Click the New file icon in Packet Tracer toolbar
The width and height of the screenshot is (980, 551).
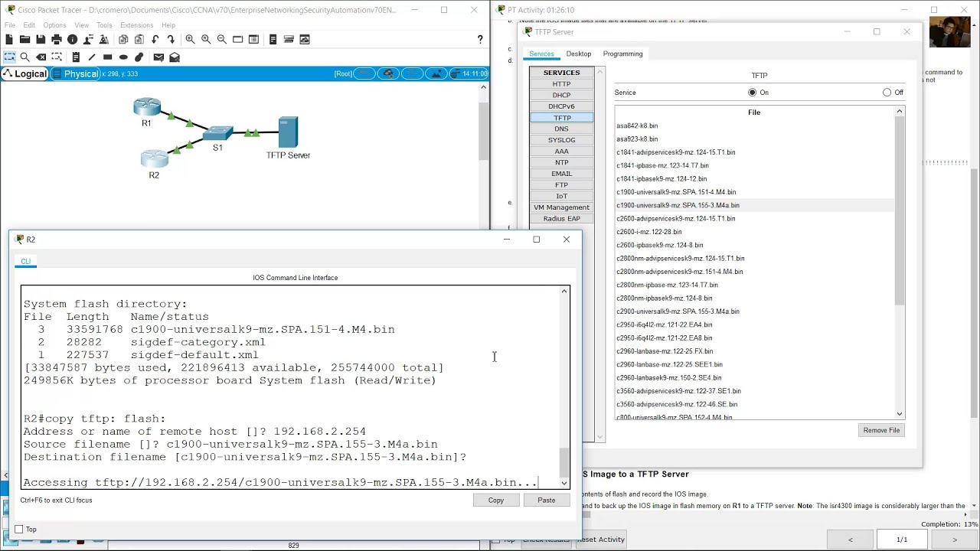tap(9, 39)
